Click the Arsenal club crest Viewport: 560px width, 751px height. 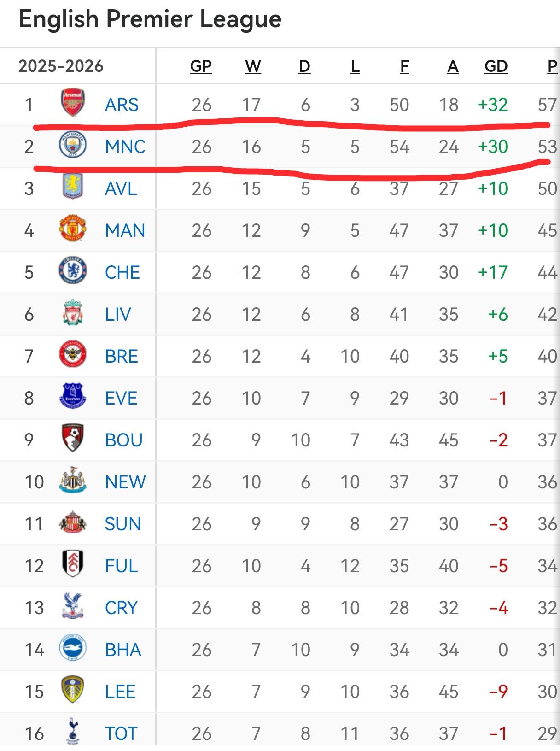click(x=73, y=103)
